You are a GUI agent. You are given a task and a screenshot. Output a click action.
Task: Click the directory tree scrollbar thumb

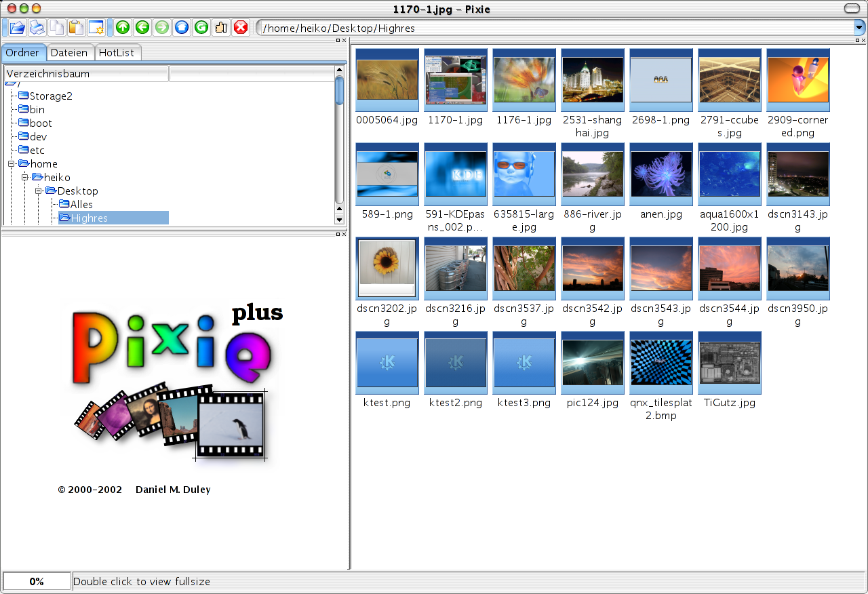click(340, 91)
